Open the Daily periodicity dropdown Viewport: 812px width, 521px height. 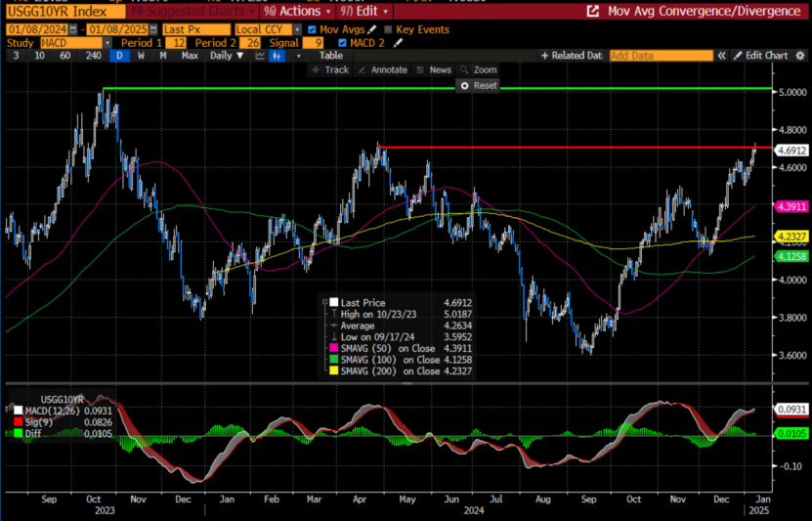(226, 56)
